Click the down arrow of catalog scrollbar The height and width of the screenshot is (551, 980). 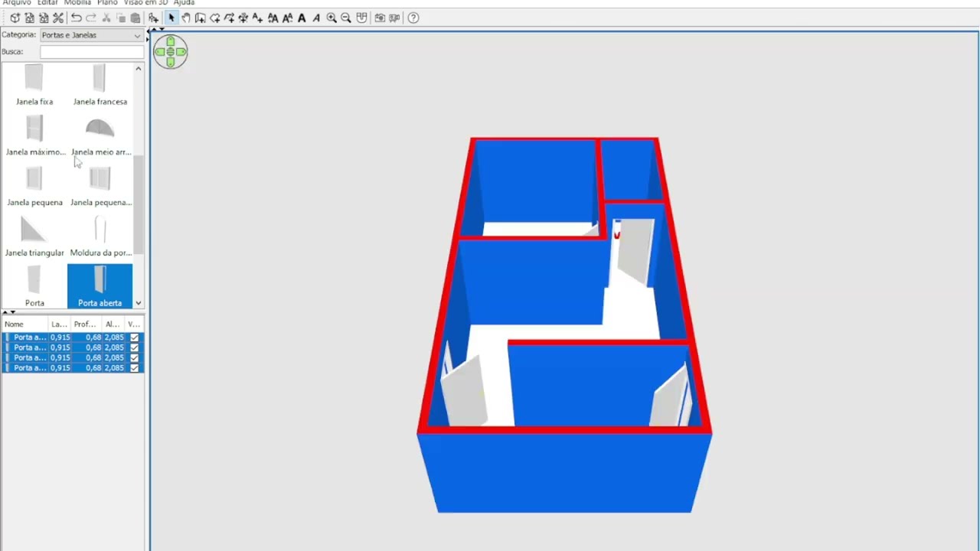pos(139,303)
